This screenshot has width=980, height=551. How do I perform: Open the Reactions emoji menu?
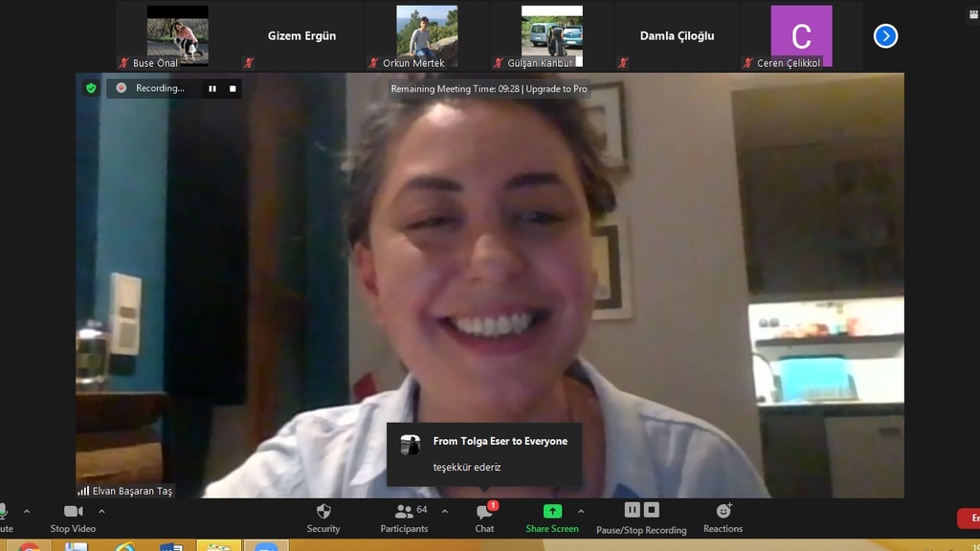723,512
